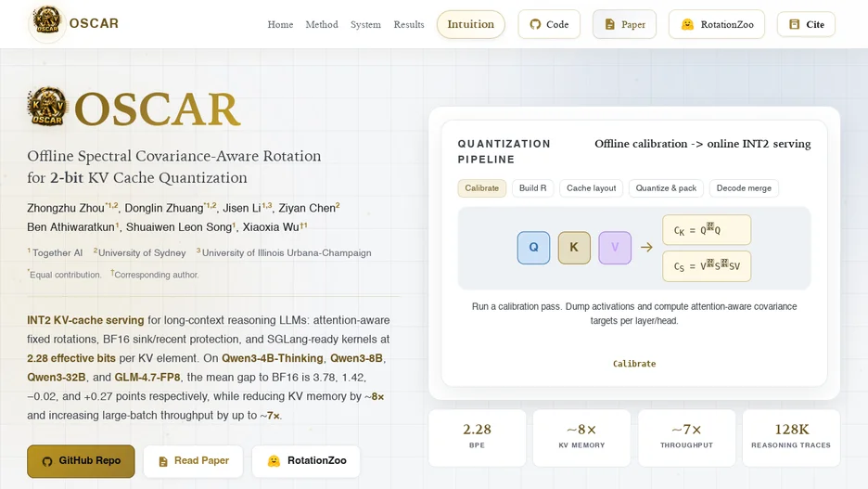Click the University of Illinois Urbana-Champaign affiliation

click(x=287, y=252)
